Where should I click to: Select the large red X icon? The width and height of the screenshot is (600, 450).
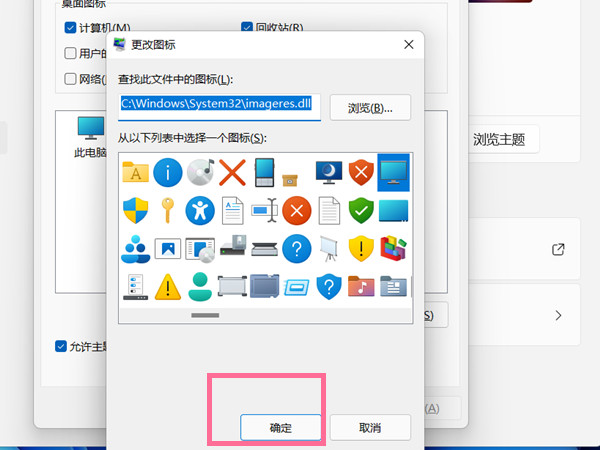[x=232, y=172]
